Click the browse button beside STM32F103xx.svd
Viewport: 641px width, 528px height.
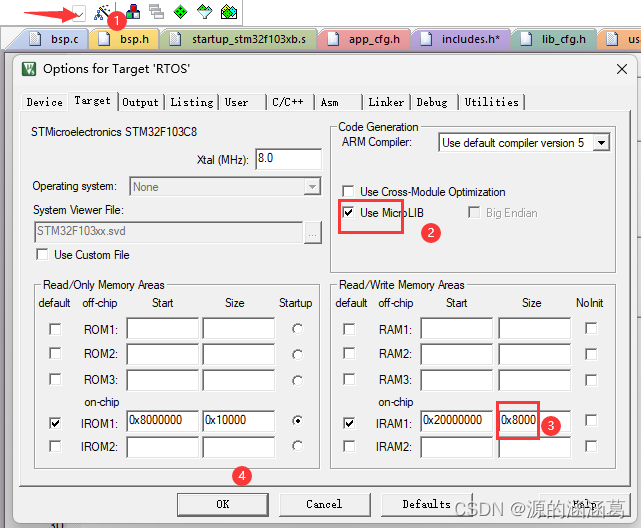[313, 233]
